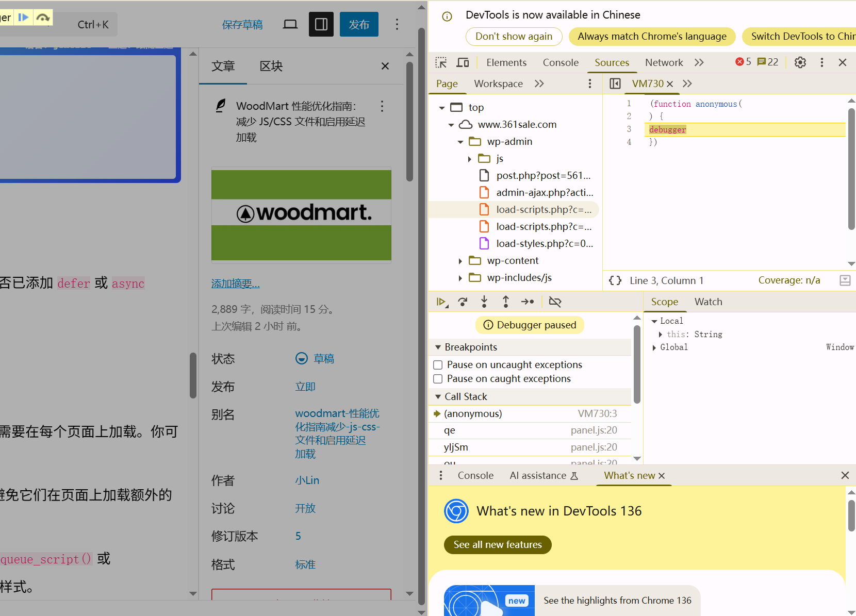
Task: Open the console error counter showing 5 errors
Action: click(x=743, y=61)
